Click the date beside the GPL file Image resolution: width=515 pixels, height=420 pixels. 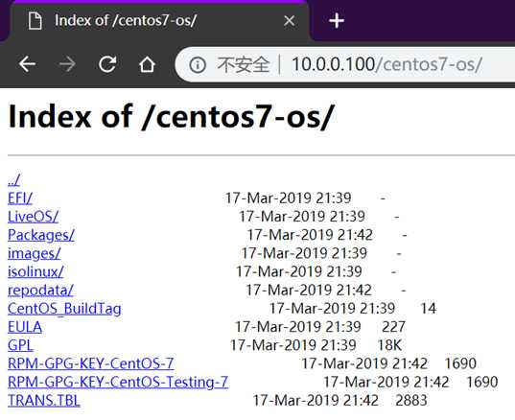coord(293,345)
